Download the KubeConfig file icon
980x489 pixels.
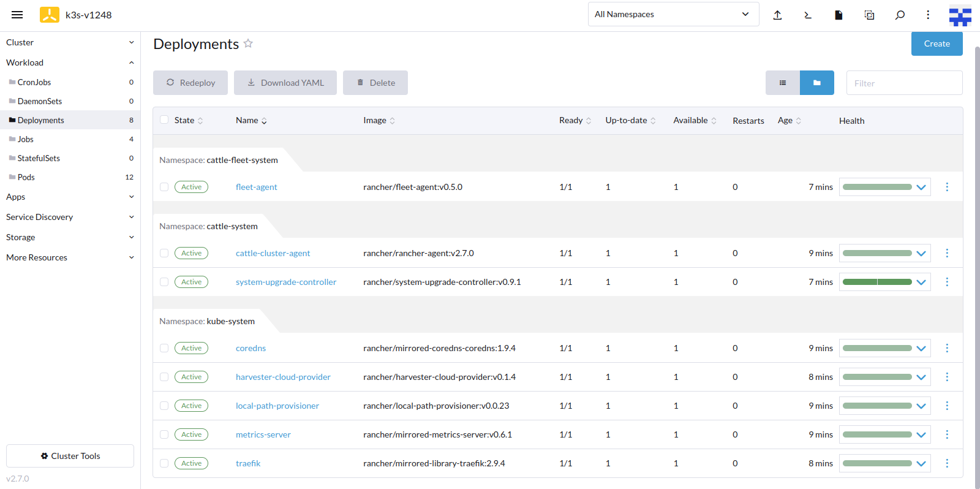839,15
